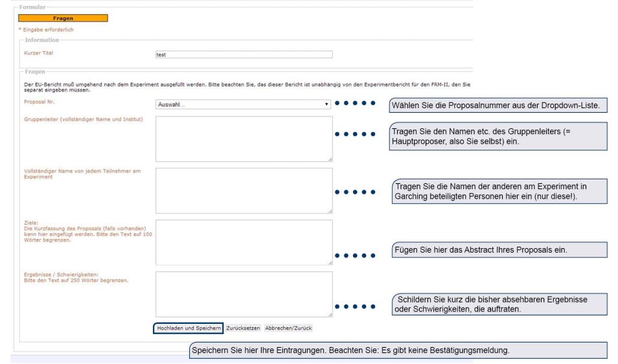Click the 'Proposal Nr.' label
618x364 pixels.
[40, 102]
